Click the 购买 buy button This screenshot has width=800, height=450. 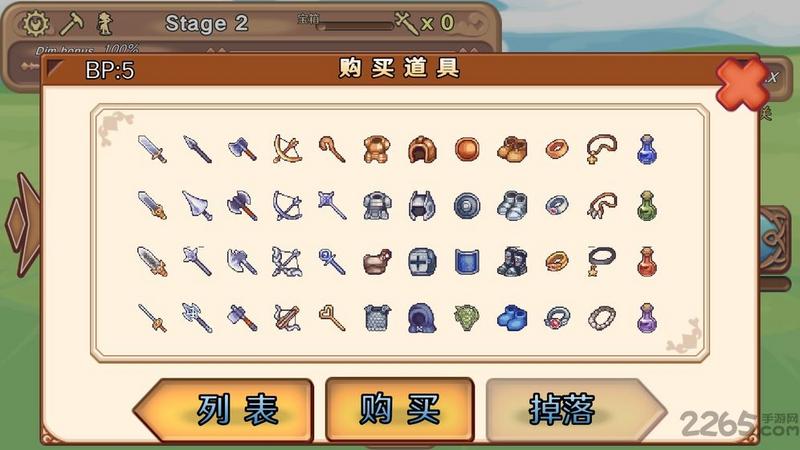point(399,410)
